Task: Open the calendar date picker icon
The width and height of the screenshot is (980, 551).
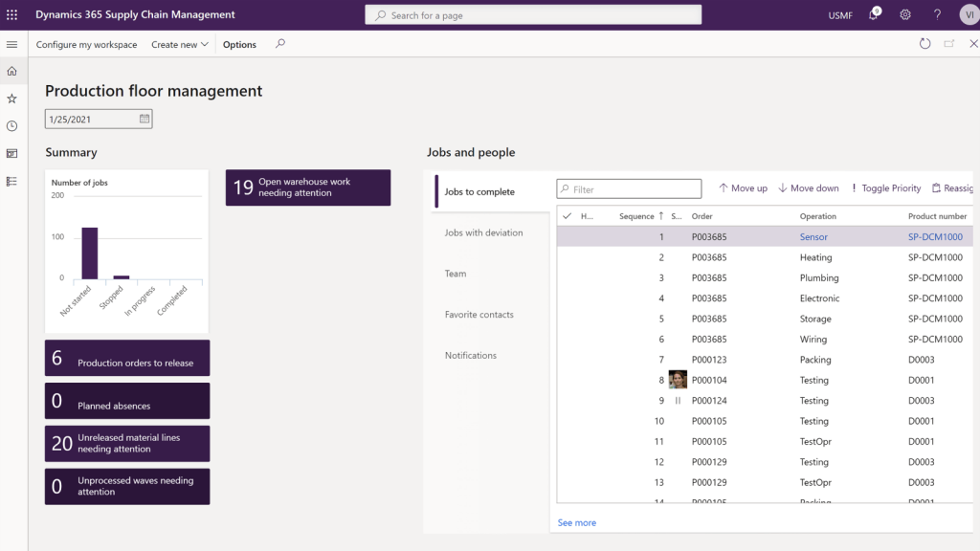Action: pyautogui.click(x=145, y=119)
